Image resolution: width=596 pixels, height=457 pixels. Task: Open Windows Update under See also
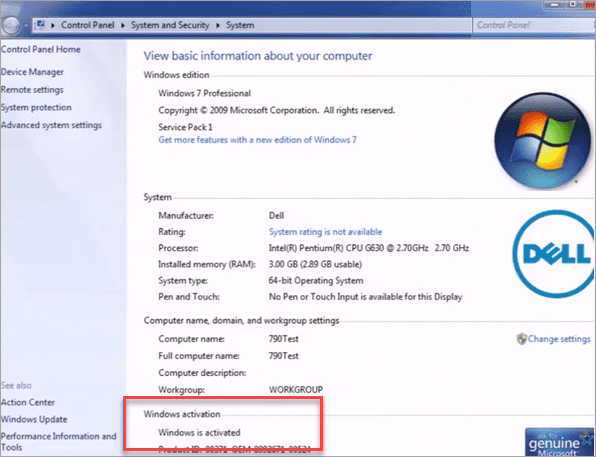point(34,419)
